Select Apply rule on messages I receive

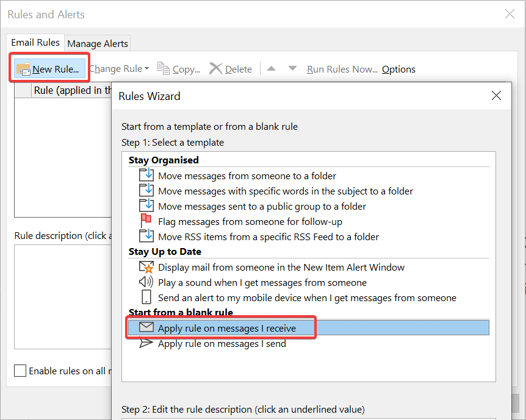(226, 328)
